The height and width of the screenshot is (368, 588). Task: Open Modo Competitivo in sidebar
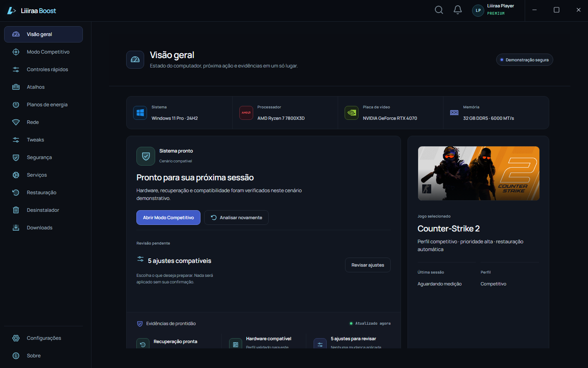click(x=43, y=52)
